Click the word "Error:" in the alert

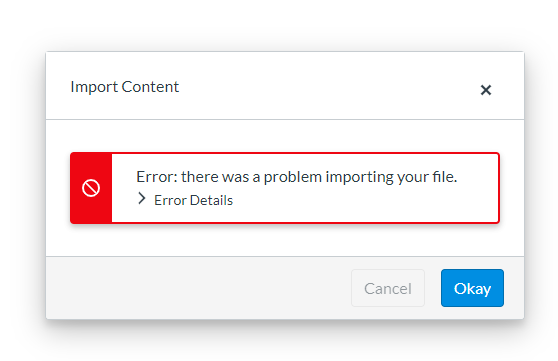click(157, 177)
